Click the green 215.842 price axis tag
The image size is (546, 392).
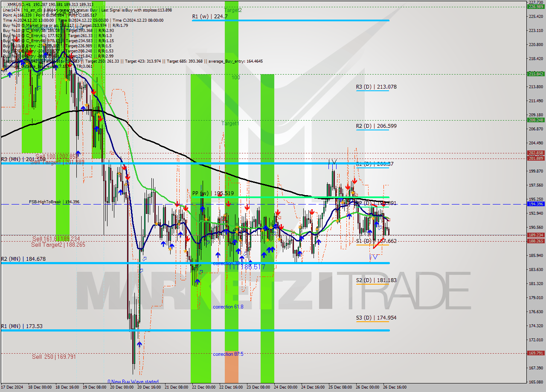535,74
